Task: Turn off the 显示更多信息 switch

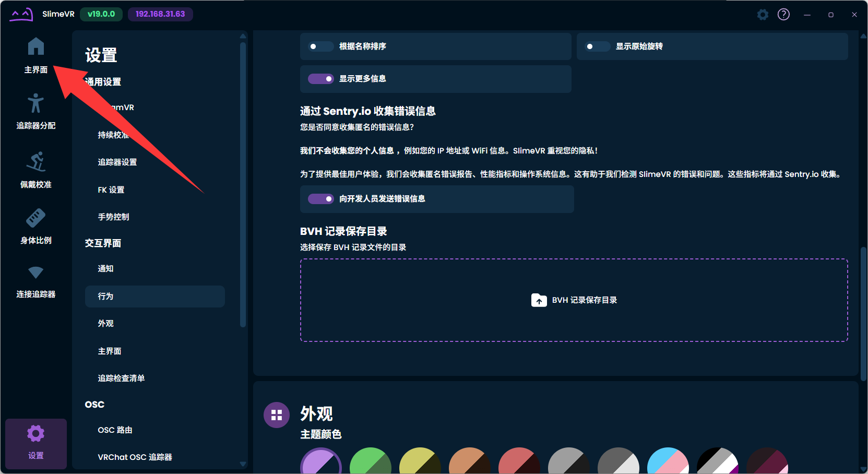Action: pyautogui.click(x=320, y=79)
